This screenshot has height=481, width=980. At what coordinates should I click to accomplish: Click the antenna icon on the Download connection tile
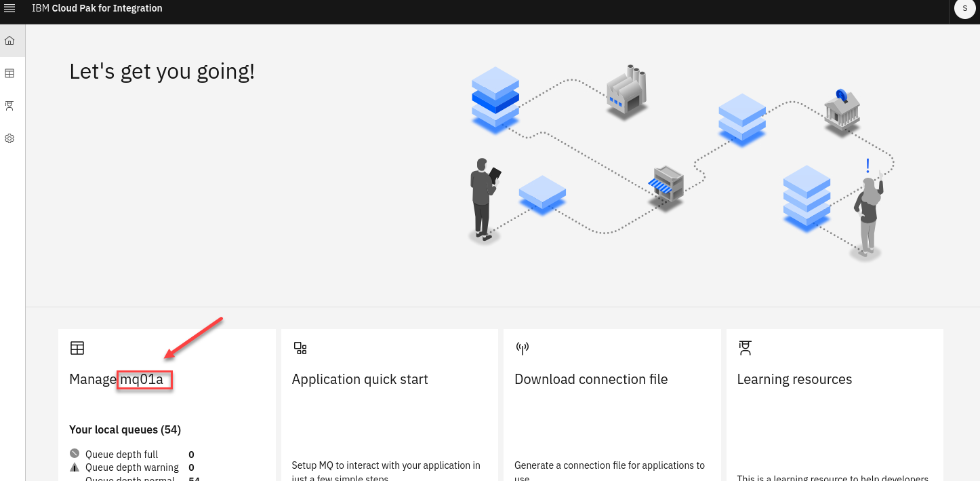[523, 348]
